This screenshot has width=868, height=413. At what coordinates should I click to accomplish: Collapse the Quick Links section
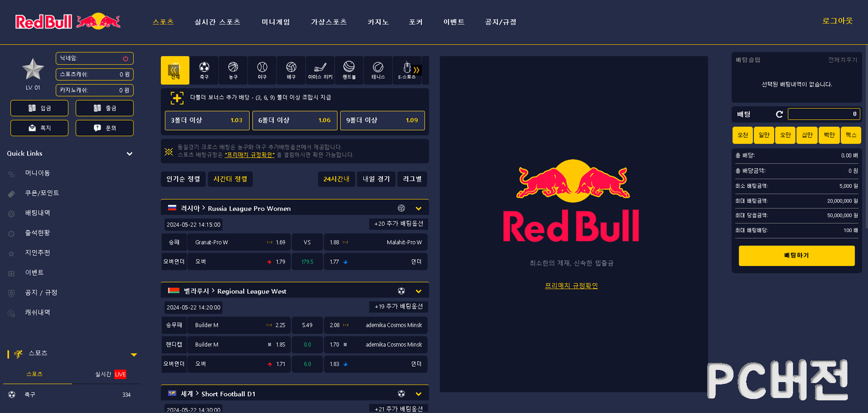click(x=129, y=154)
